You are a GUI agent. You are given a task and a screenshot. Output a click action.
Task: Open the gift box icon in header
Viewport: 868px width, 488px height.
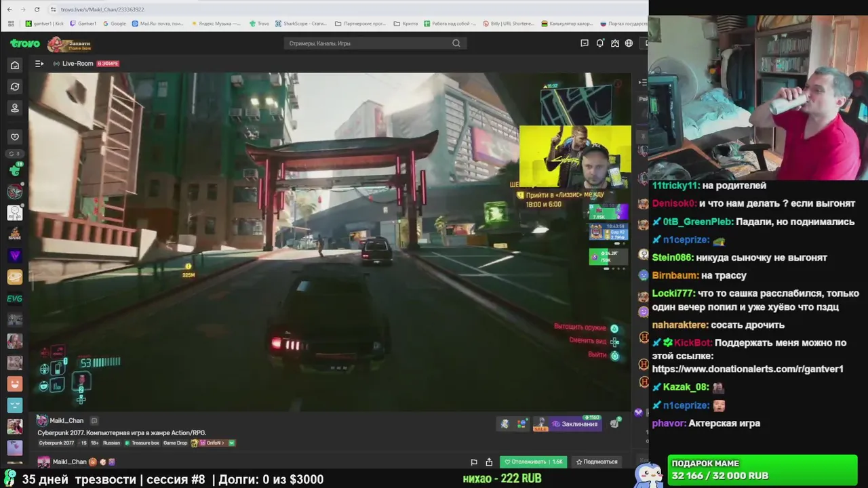click(x=615, y=43)
